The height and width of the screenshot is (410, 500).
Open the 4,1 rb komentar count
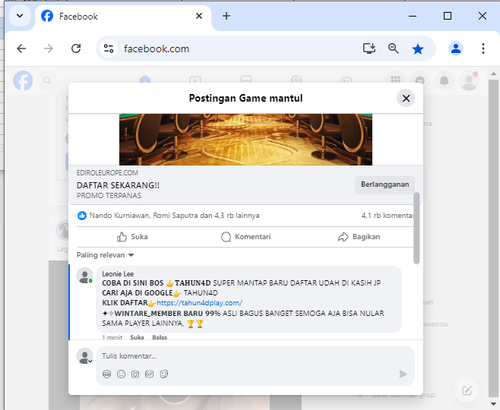pyautogui.click(x=387, y=216)
